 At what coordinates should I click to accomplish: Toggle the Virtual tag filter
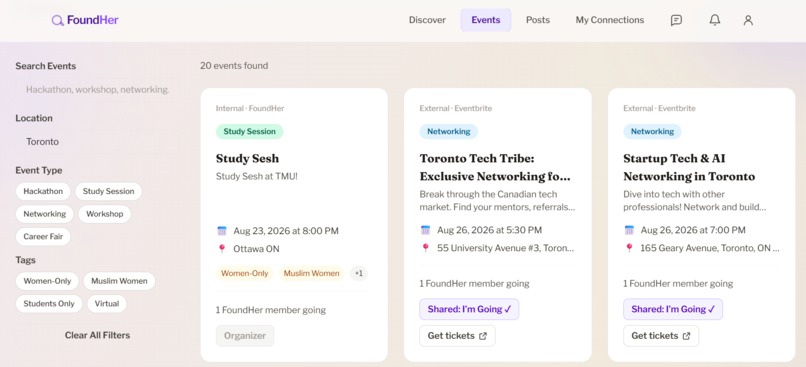click(x=107, y=304)
